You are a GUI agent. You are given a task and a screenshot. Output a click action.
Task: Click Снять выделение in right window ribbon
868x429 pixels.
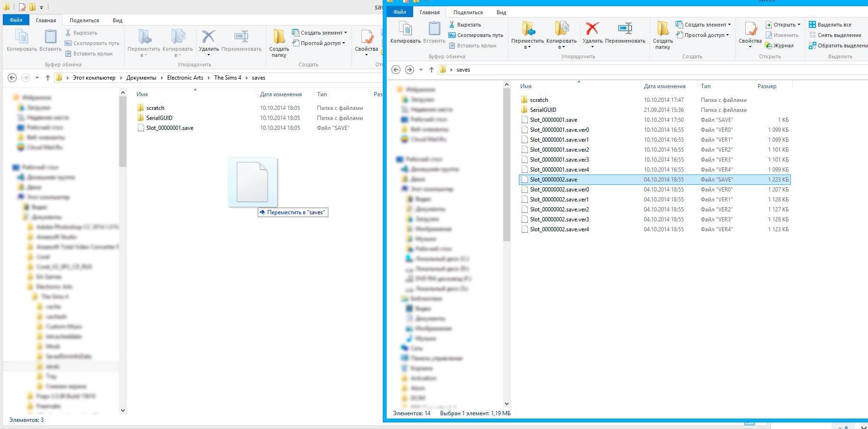[835, 35]
